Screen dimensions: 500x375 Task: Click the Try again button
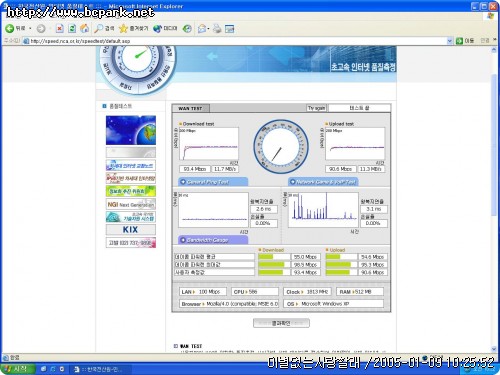pos(316,108)
